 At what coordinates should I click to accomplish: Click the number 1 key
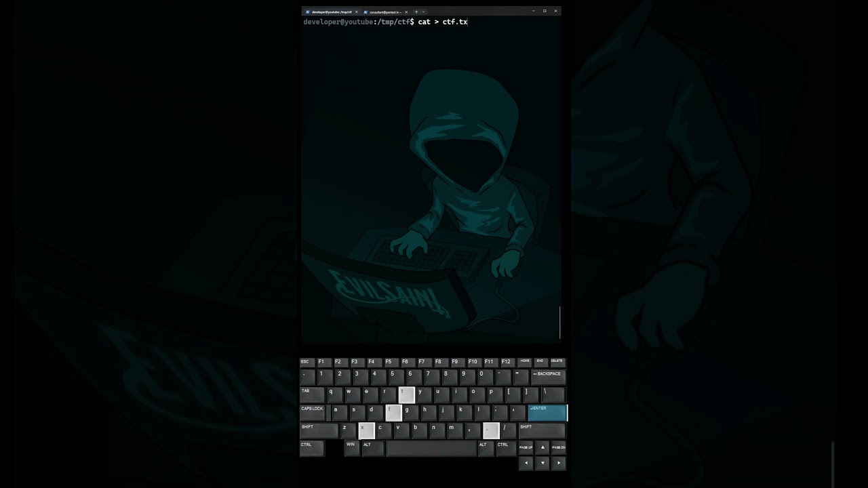coord(324,377)
